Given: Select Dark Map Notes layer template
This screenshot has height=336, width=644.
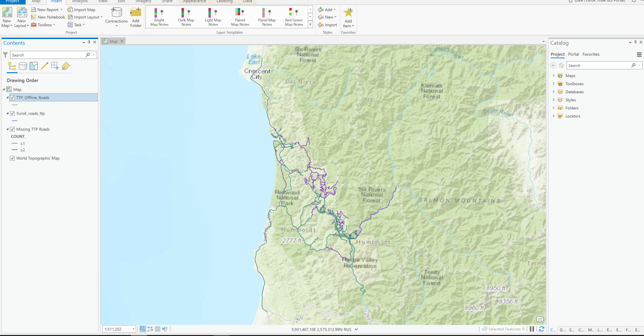Looking at the screenshot, I should click(x=186, y=17).
